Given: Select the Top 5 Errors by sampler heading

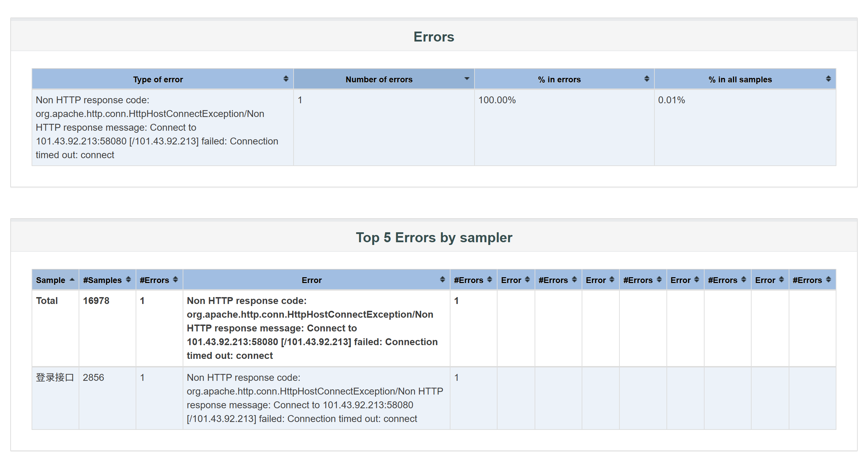Looking at the screenshot, I should [434, 237].
